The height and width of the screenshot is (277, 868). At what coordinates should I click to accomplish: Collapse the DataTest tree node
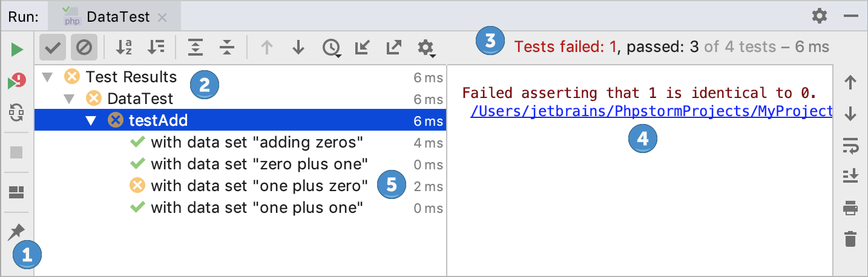tap(69, 99)
